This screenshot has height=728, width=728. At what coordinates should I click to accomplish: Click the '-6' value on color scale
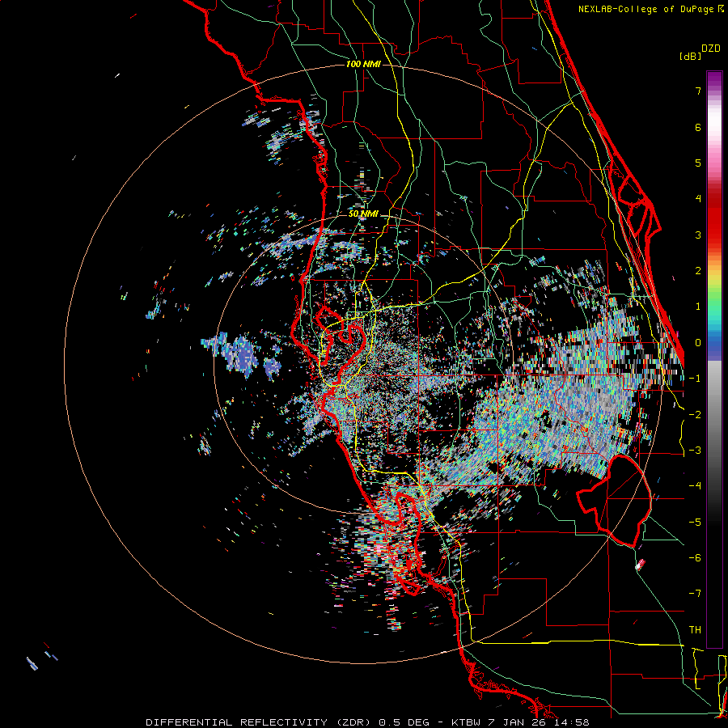click(695, 558)
